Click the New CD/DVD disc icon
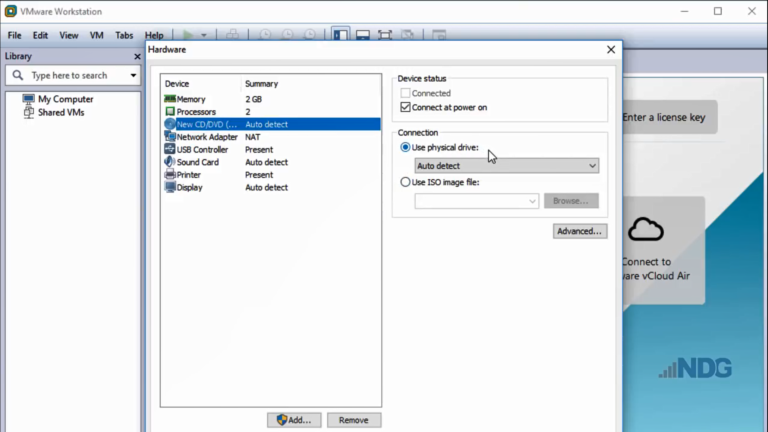This screenshot has width=768, height=432. [x=170, y=124]
